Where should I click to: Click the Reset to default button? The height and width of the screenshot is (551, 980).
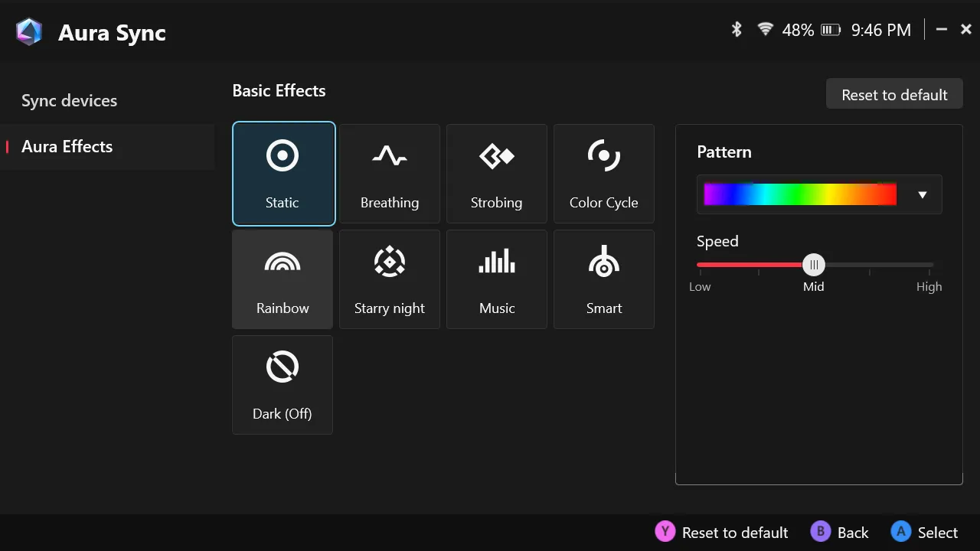click(x=894, y=95)
